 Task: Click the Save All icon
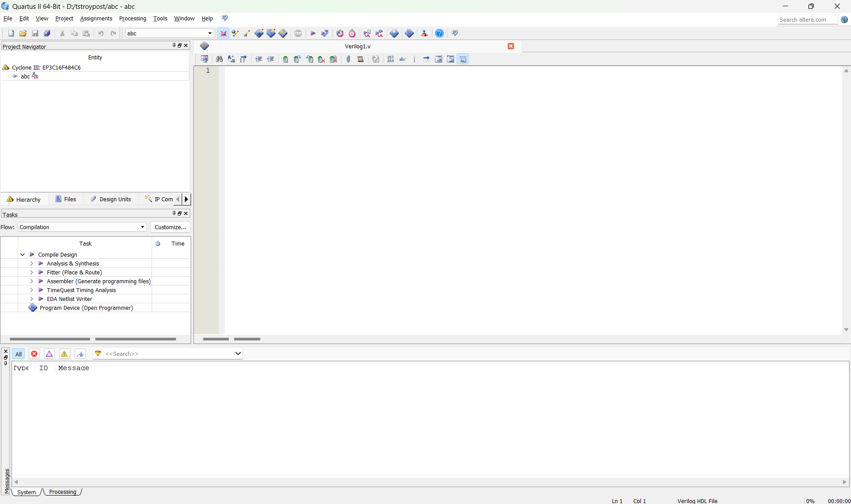(x=47, y=33)
